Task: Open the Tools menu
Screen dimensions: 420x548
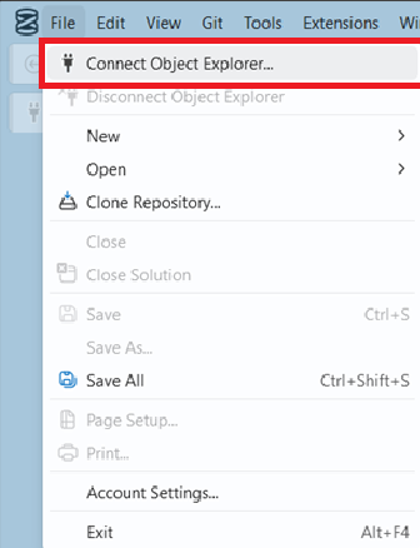Action: tap(263, 23)
